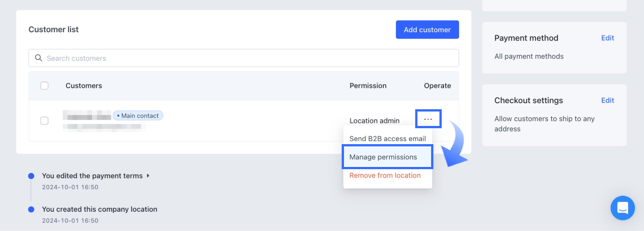This screenshot has height=231, width=644.
Task: Click the Location admin permission label
Action: coord(374,121)
